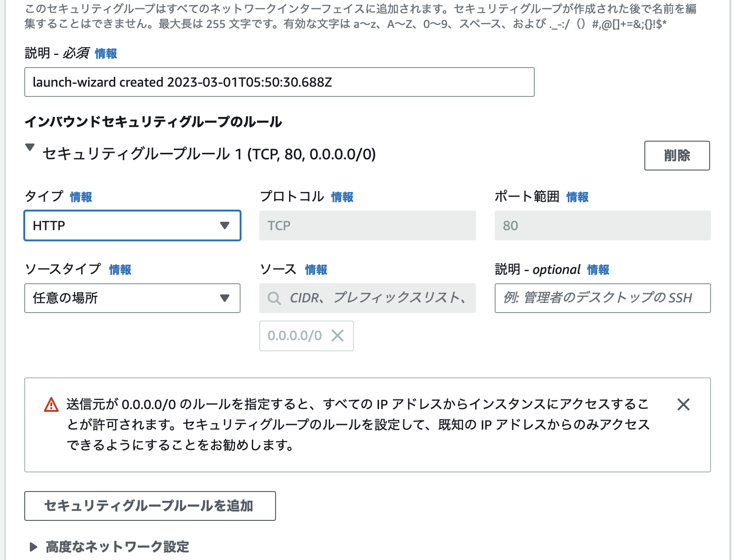The width and height of the screenshot is (732, 560).
Task: Click the optional 説明 field with SSH placeholder
Action: click(x=602, y=298)
